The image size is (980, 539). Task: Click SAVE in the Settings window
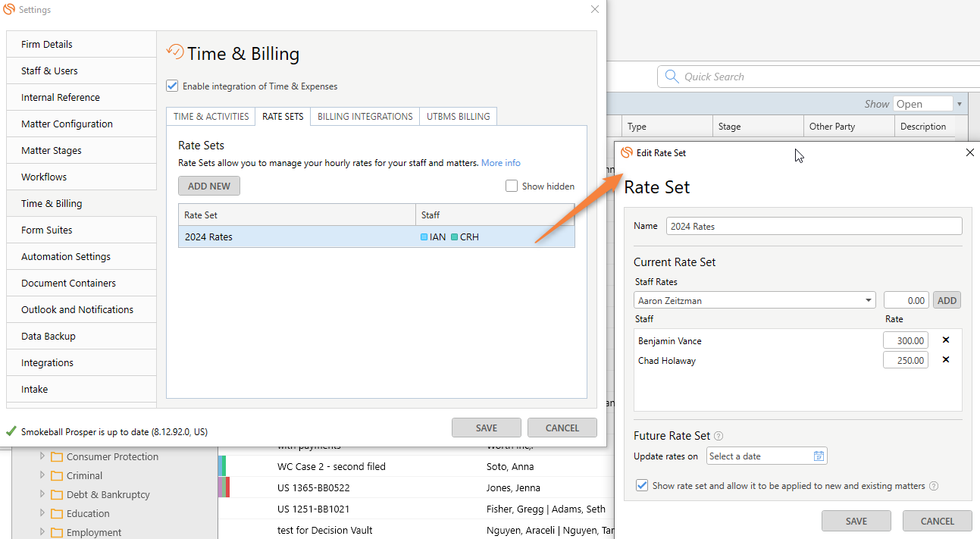pos(487,428)
